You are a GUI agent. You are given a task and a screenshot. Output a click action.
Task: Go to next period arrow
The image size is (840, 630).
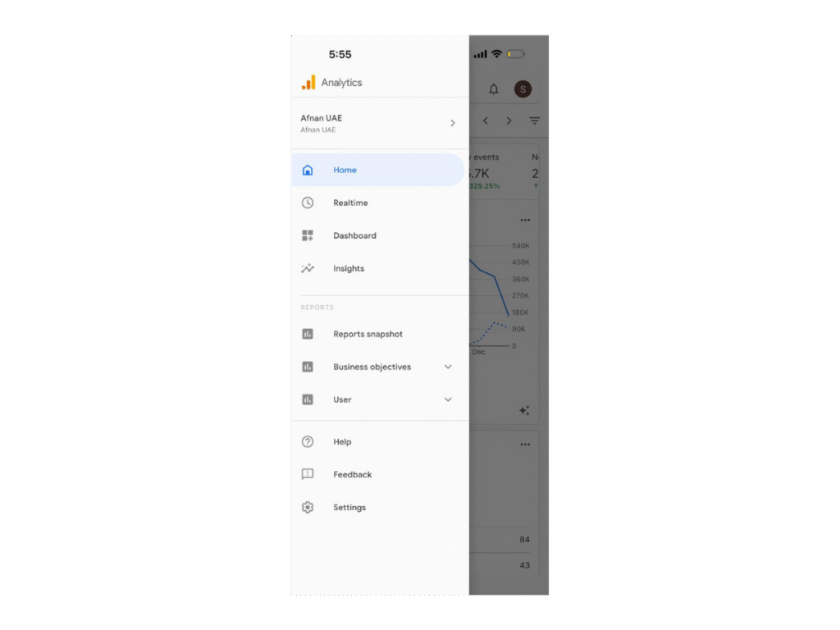[x=509, y=121]
